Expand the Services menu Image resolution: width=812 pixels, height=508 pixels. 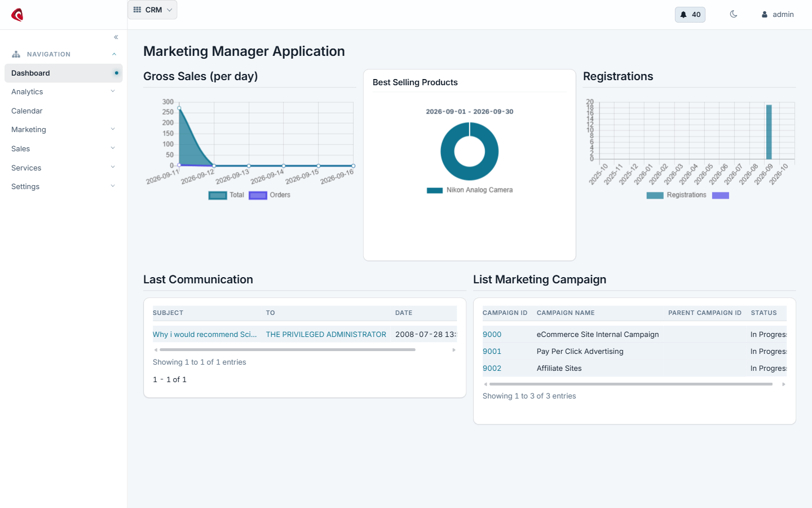[x=64, y=168]
